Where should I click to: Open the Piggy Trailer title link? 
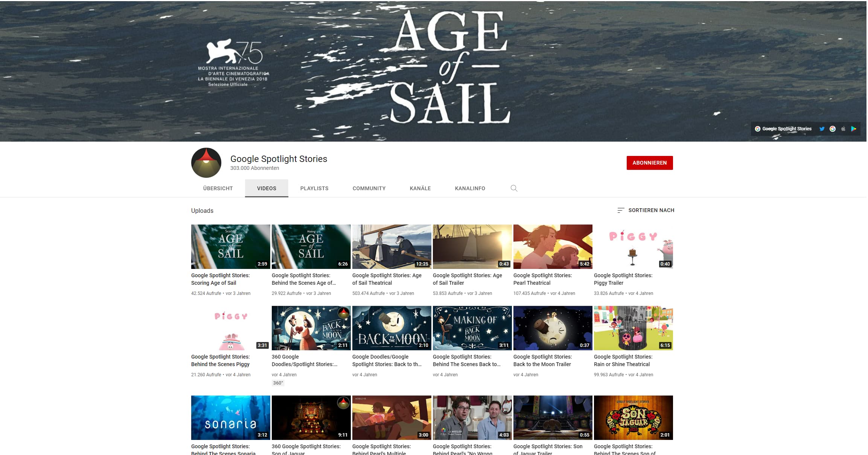pyautogui.click(x=623, y=279)
